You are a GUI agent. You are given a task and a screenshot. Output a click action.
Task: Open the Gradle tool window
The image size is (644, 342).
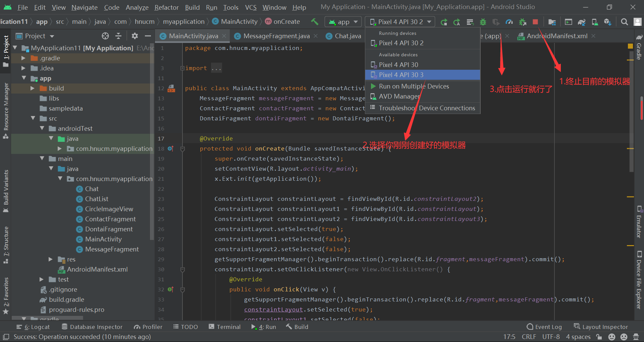pos(639,47)
